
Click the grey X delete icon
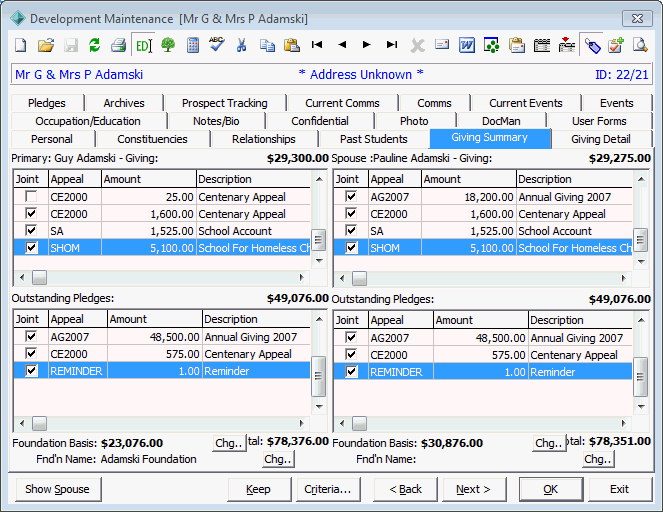417,45
